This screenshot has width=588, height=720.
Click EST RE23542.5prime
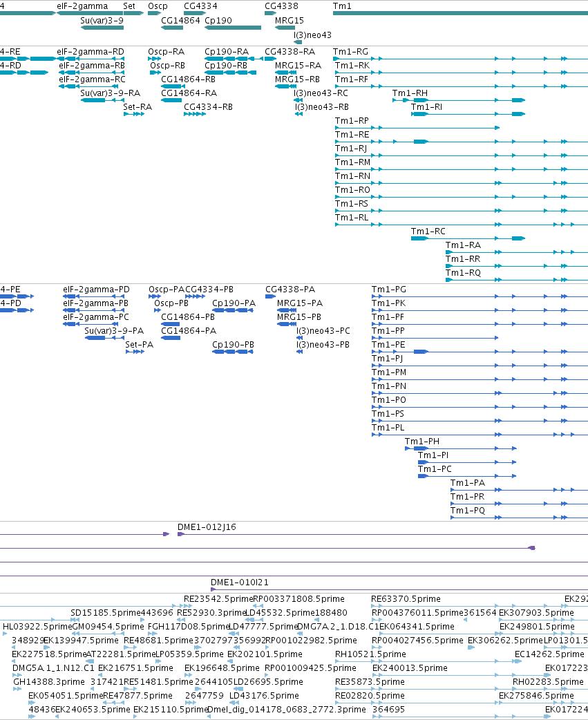pyautogui.click(x=218, y=599)
